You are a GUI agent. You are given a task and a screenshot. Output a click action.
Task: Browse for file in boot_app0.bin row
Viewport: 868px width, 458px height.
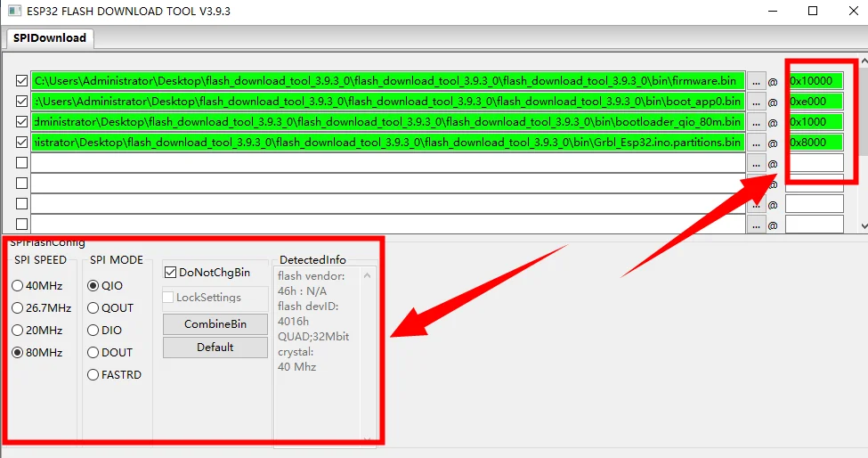click(756, 102)
